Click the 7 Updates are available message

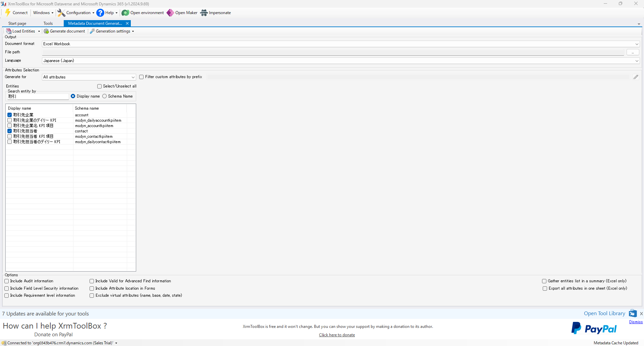pos(45,313)
